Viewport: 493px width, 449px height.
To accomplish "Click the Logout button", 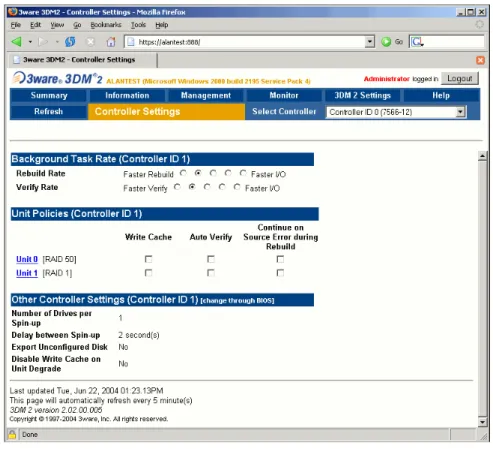I will click(459, 79).
